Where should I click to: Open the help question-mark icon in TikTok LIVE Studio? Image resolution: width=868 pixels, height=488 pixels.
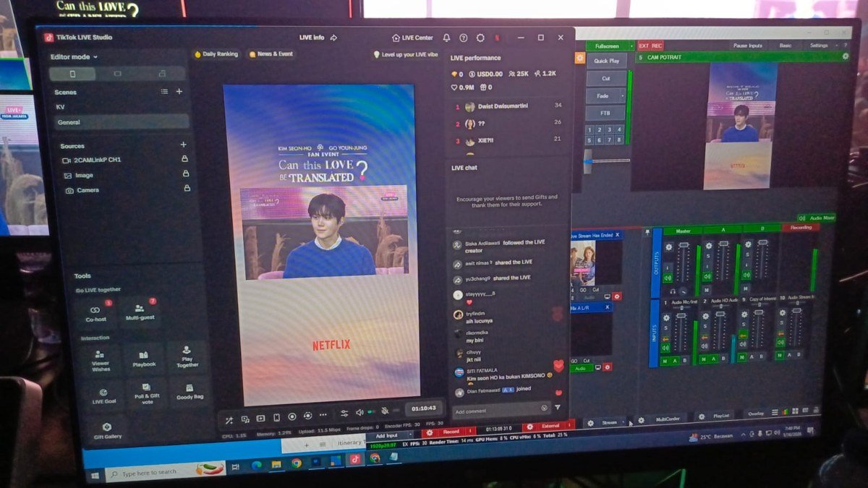pyautogui.click(x=463, y=38)
